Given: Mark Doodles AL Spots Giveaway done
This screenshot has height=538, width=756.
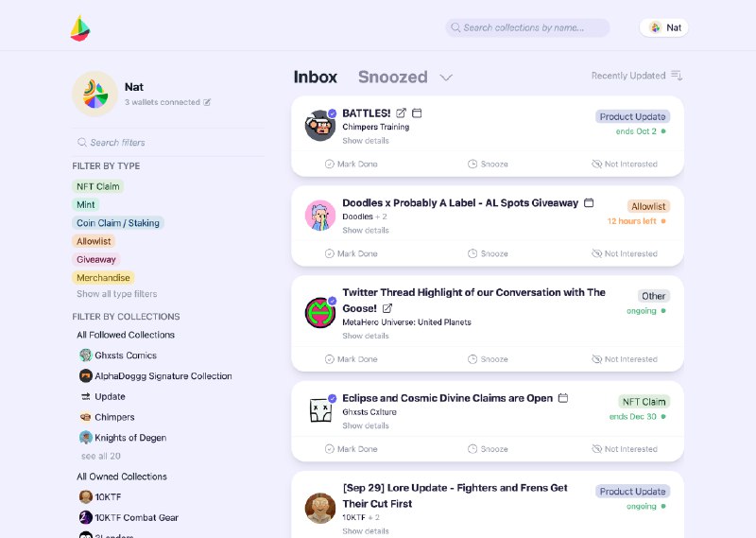Looking at the screenshot, I should click(351, 253).
